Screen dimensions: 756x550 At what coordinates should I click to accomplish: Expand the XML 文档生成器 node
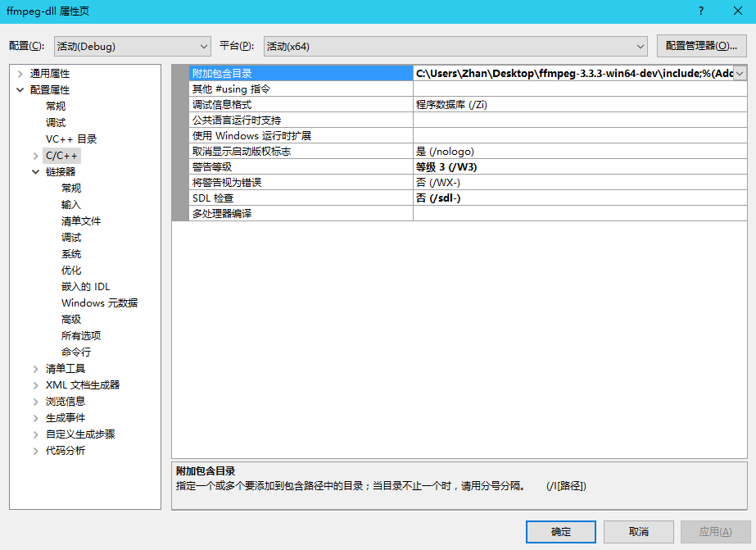[36, 385]
